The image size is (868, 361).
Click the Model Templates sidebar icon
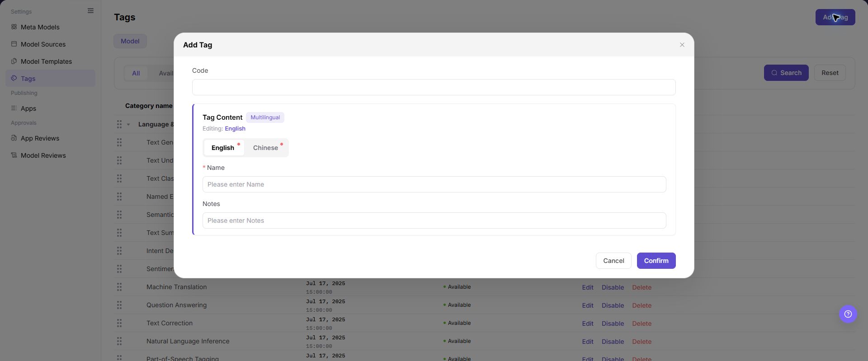coord(14,61)
